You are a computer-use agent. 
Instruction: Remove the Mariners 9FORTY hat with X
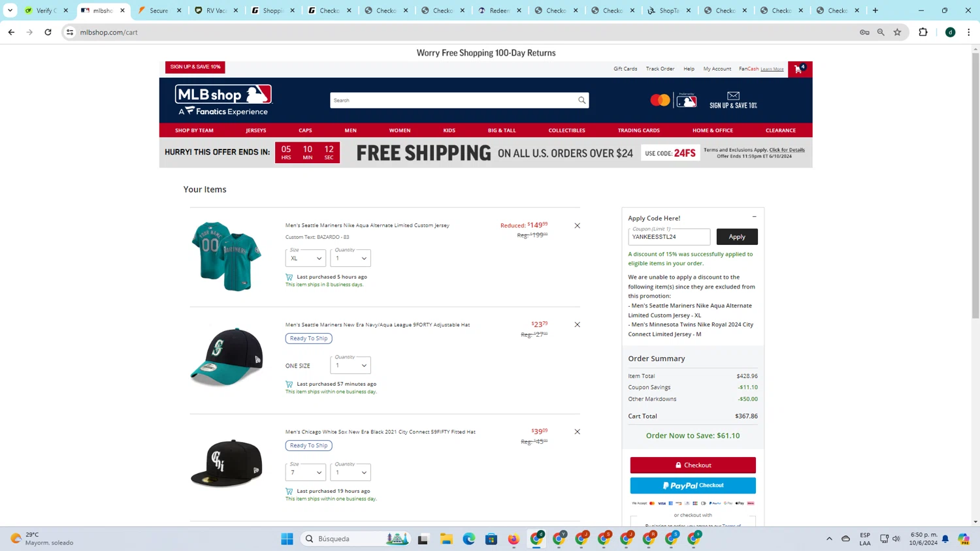(577, 324)
